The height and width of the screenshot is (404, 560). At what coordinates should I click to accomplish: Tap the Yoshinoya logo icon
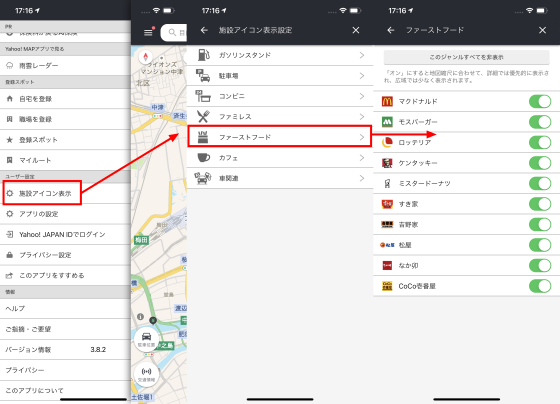point(387,224)
